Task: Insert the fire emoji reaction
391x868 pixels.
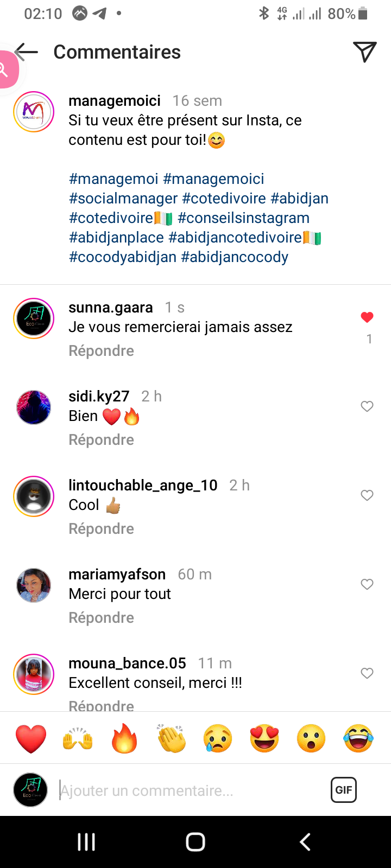Action: tap(124, 738)
